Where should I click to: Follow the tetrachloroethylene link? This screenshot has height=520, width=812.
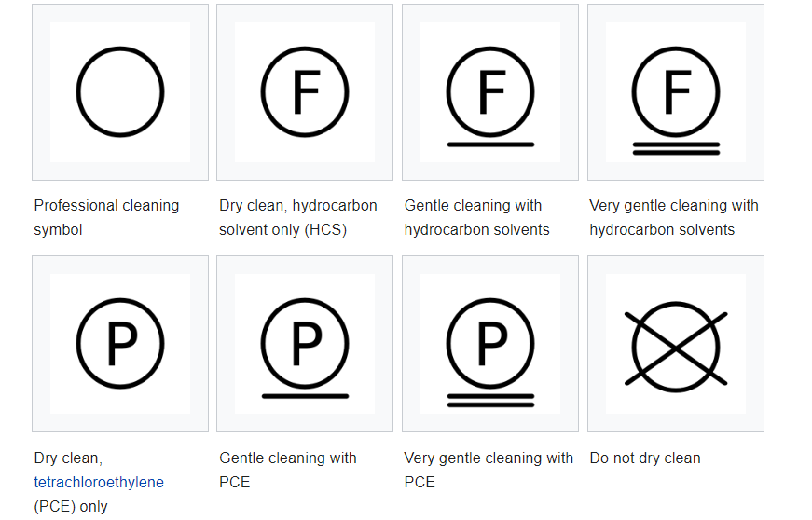click(99, 482)
